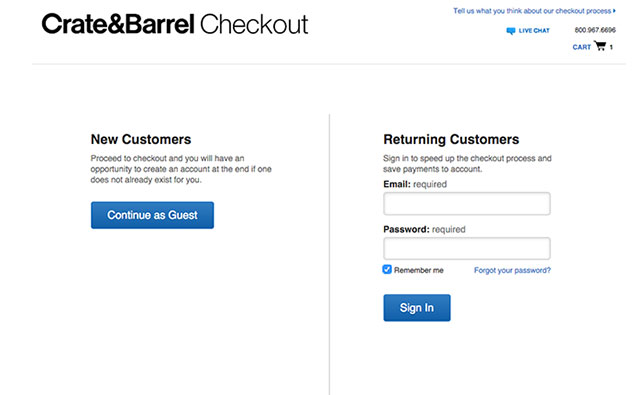The image size is (640, 395).
Task: Click the Live Chat speech bubble icon
Action: (x=510, y=31)
